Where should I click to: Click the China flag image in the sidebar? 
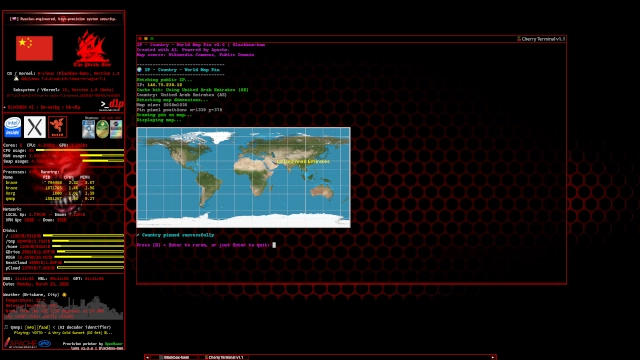click(34, 48)
